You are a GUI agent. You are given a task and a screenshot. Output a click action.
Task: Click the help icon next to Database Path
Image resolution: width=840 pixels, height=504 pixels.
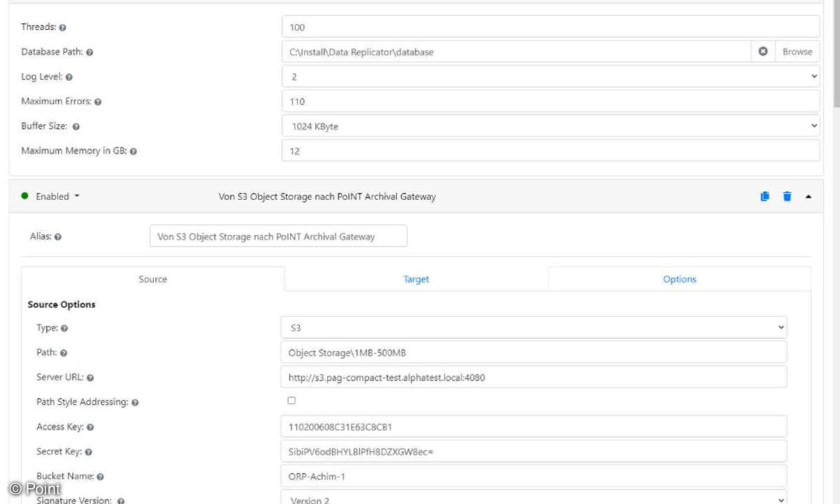pyautogui.click(x=90, y=52)
